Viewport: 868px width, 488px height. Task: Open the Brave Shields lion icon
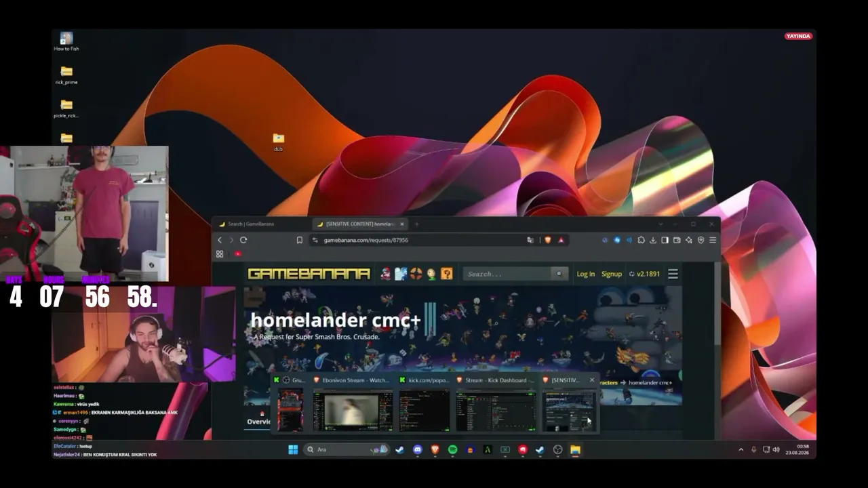(x=548, y=240)
